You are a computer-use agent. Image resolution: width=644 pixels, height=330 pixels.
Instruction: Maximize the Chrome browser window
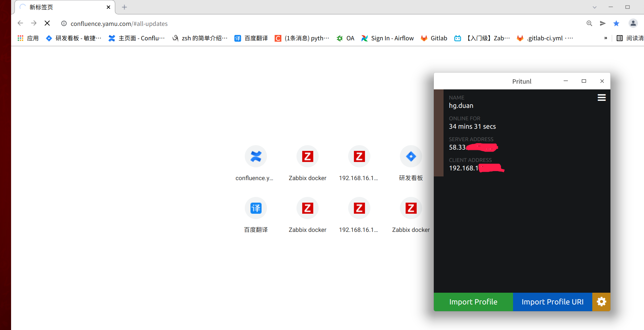click(x=628, y=7)
